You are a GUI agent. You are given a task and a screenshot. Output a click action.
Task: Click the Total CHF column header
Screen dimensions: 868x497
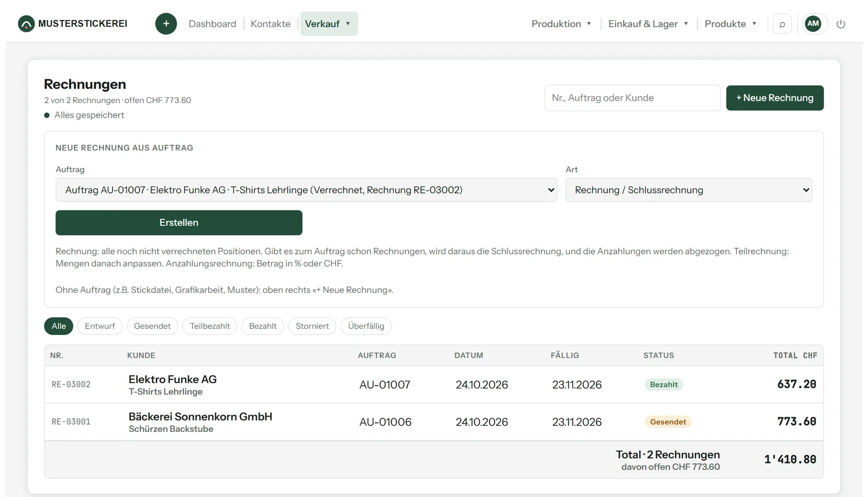[x=795, y=355]
